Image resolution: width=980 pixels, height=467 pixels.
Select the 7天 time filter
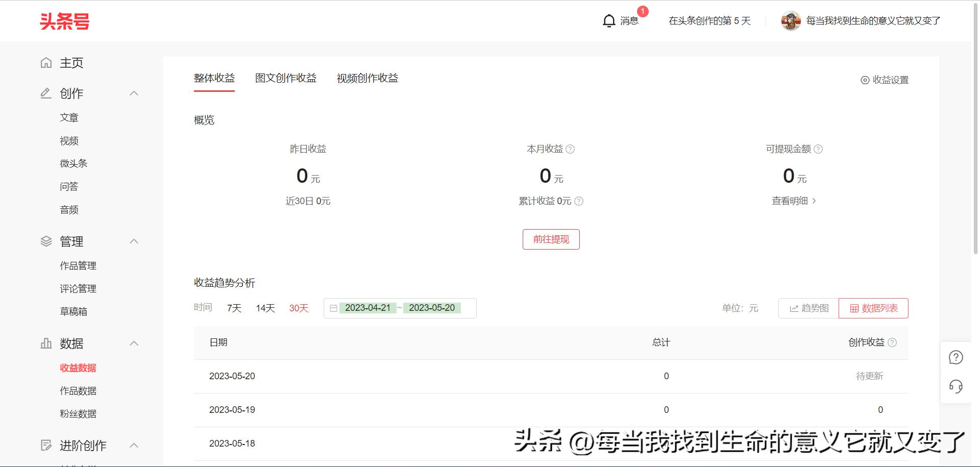(x=233, y=308)
